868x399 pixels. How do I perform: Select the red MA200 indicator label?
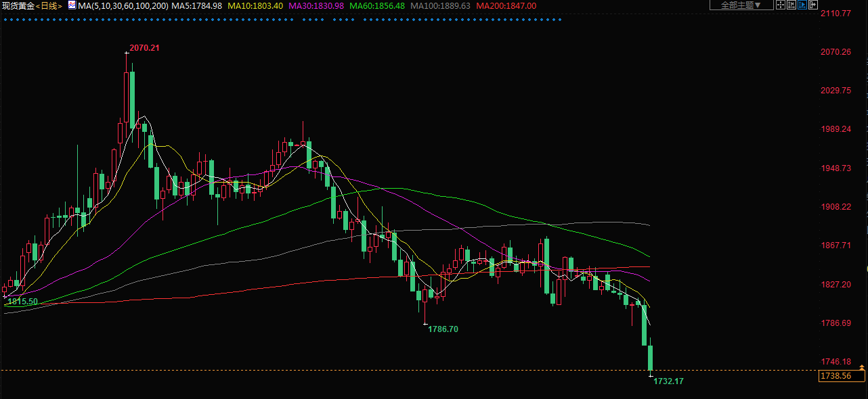click(506, 6)
